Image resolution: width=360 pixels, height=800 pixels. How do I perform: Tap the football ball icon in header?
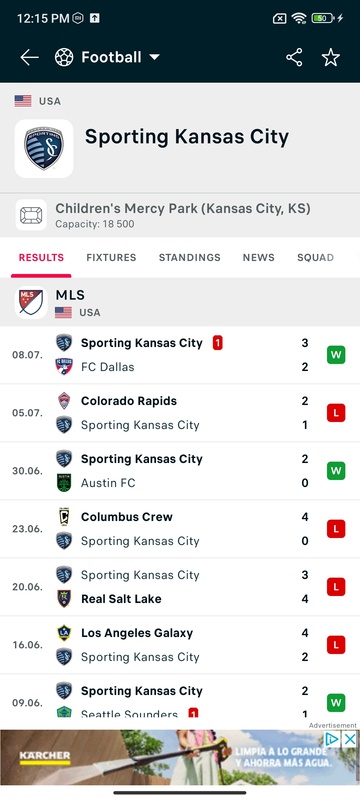click(64, 58)
